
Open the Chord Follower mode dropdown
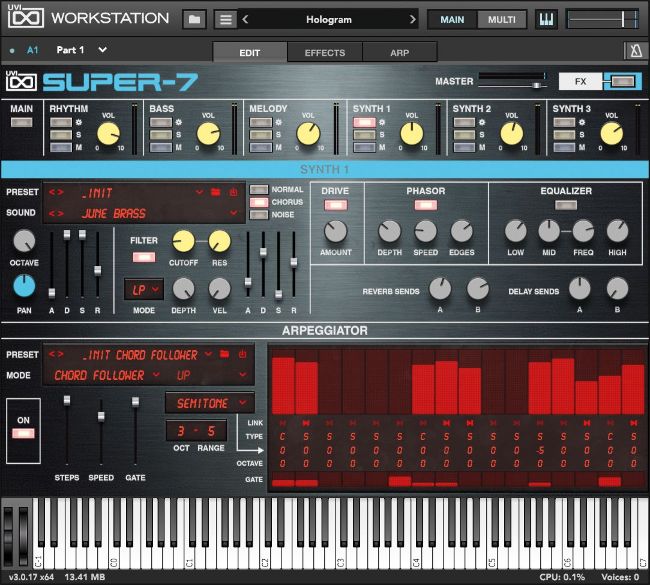click(x=156, y=375)
